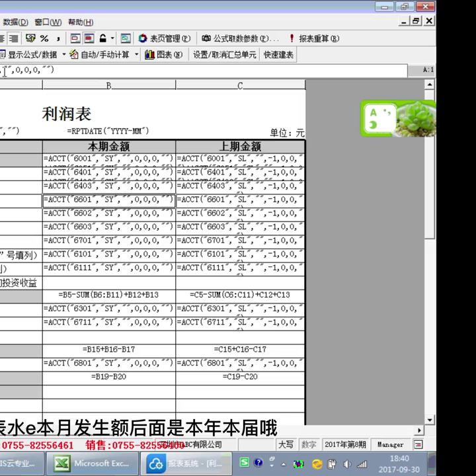
Task: Select cell =B5-SUM(B6:B11)+B12+B13
Action: (x=109, y=296)
